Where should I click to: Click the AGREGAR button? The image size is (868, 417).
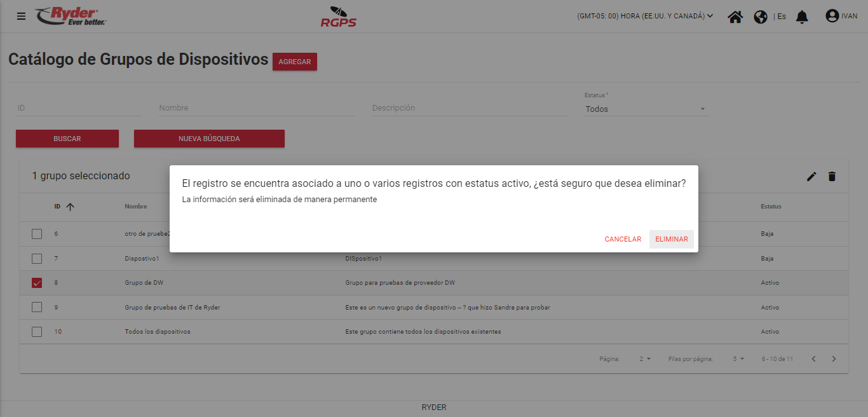pyautogui.click(x=294, y=62)
